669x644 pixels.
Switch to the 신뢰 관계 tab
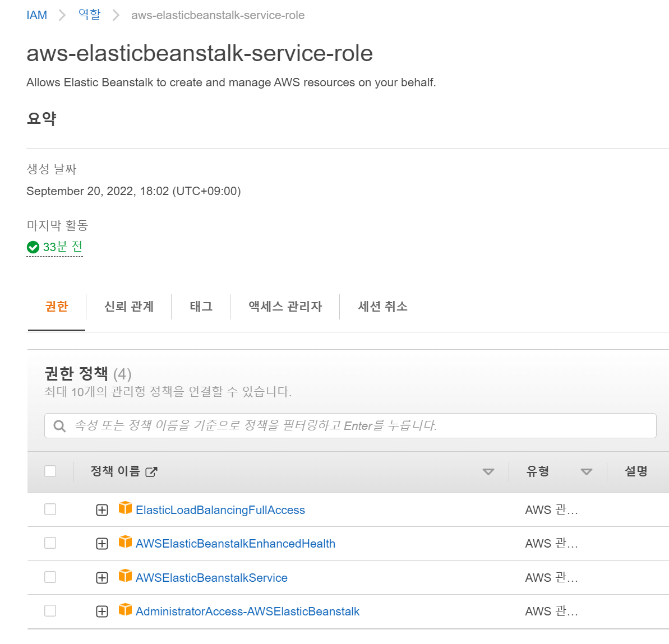129,306
